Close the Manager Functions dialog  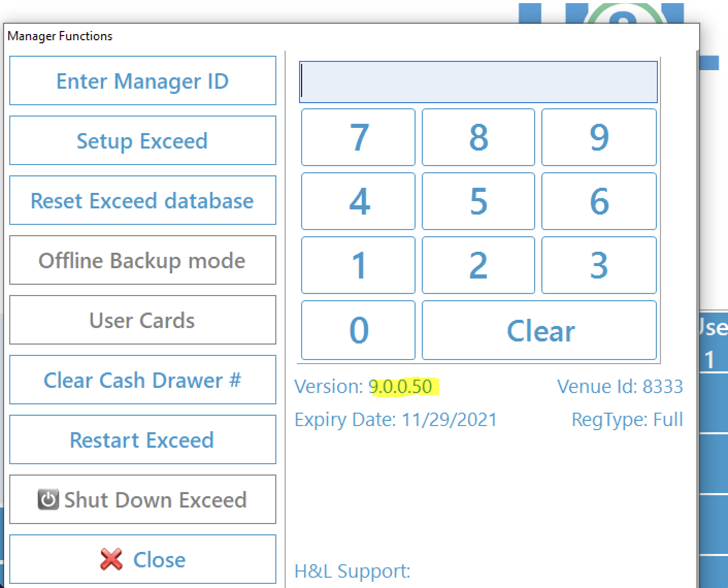pos(143,559)
